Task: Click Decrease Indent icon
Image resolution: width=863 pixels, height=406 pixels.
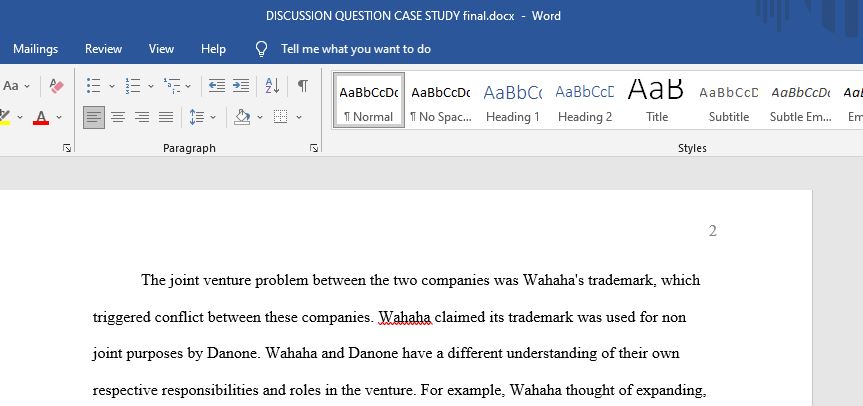Action: pos(217,86)
